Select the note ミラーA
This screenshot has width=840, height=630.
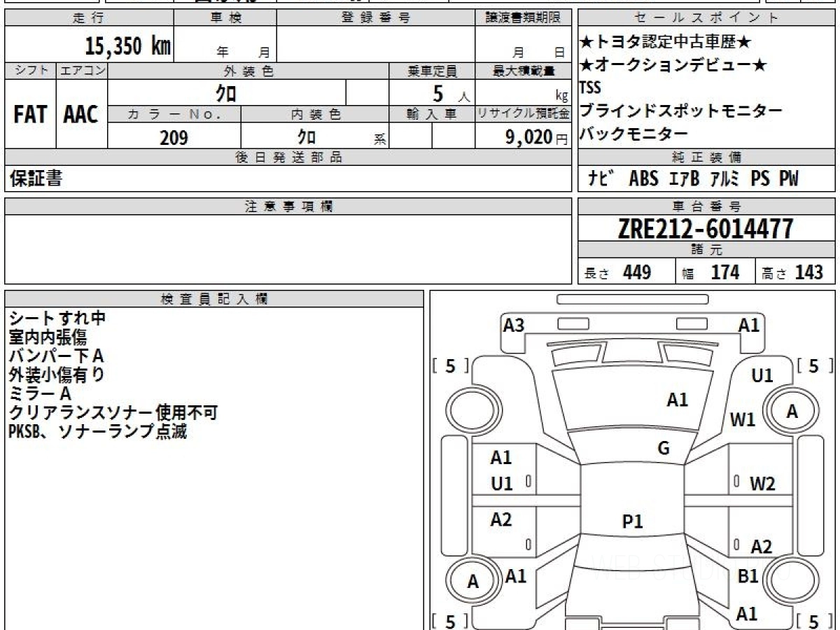pos(40,394)
